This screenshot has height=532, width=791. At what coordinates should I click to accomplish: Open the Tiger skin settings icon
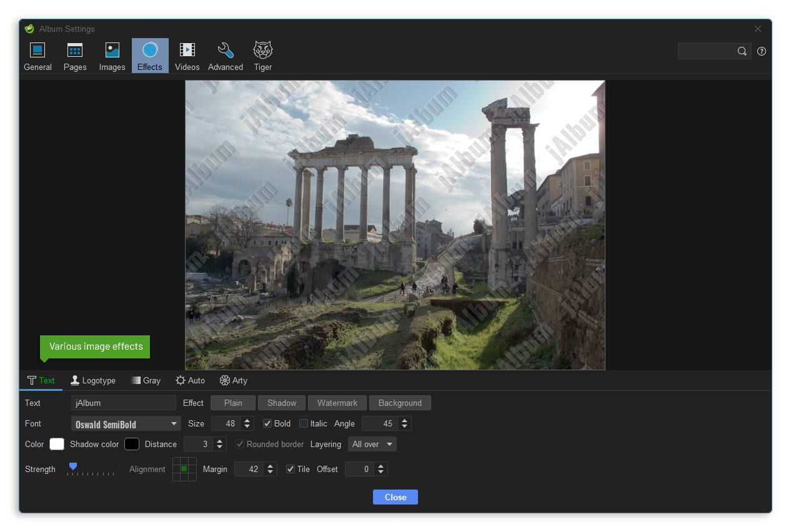pyautogui.click(x=262, y=51)
